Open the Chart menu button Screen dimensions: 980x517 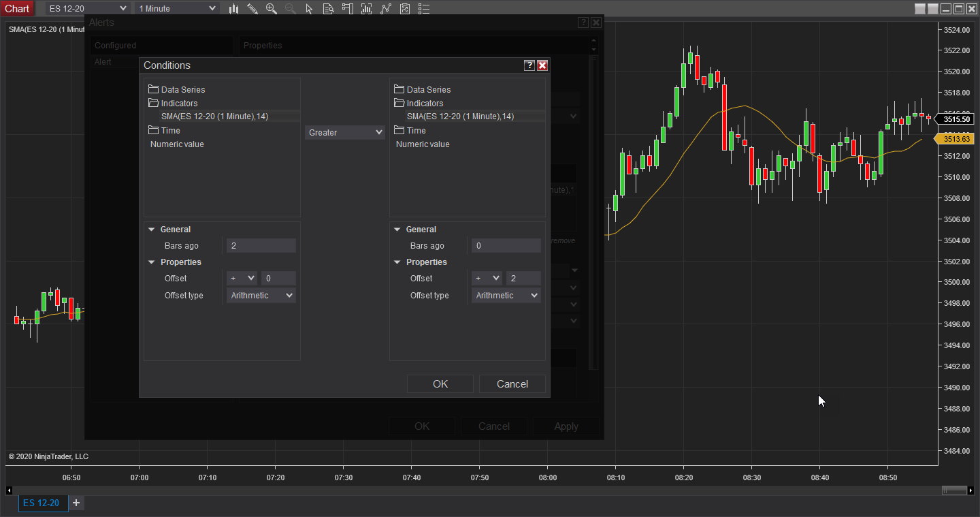(17, 9)
